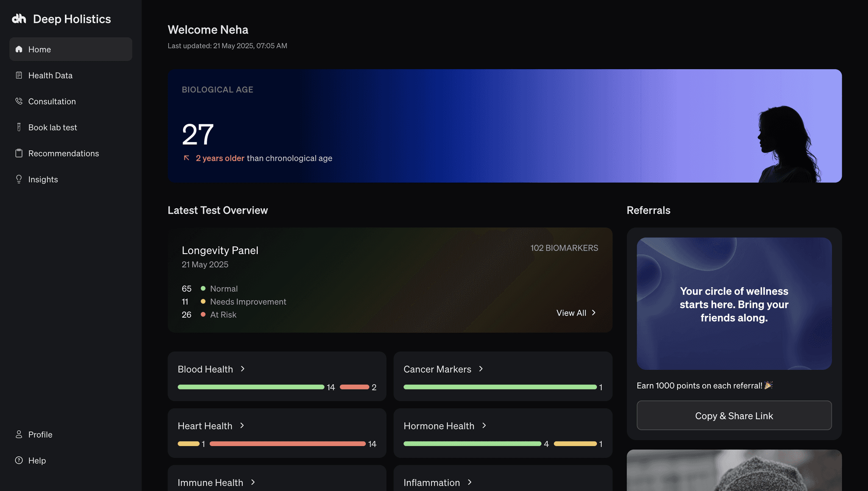Viewport: 868px width, 491px height.
Task: Click the Home house icon
Action: click(19, 49)
